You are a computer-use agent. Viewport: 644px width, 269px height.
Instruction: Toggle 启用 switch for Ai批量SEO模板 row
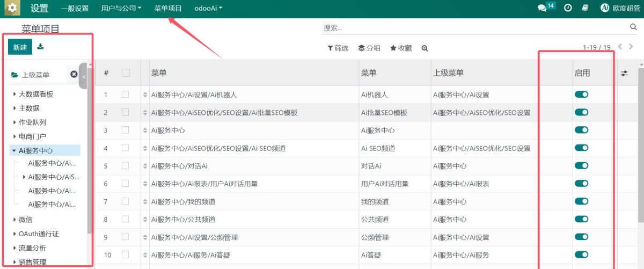pyautogui.click(x=581, y=112)
